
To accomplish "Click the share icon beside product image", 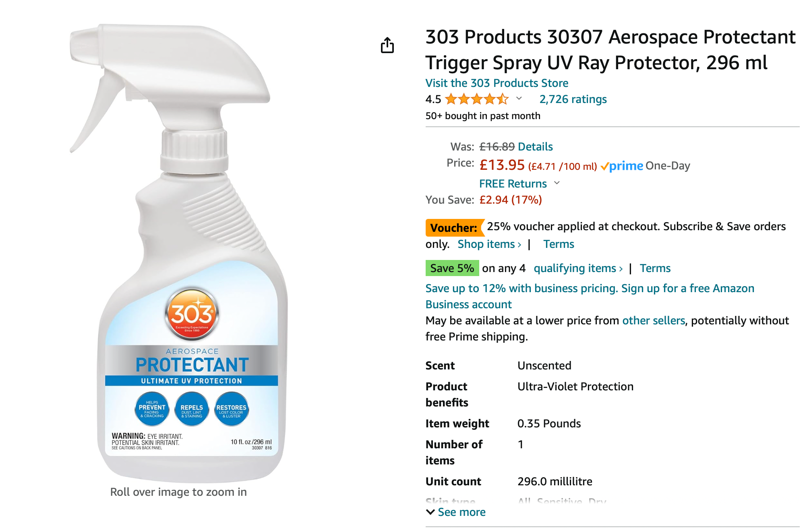I will 387,45.
